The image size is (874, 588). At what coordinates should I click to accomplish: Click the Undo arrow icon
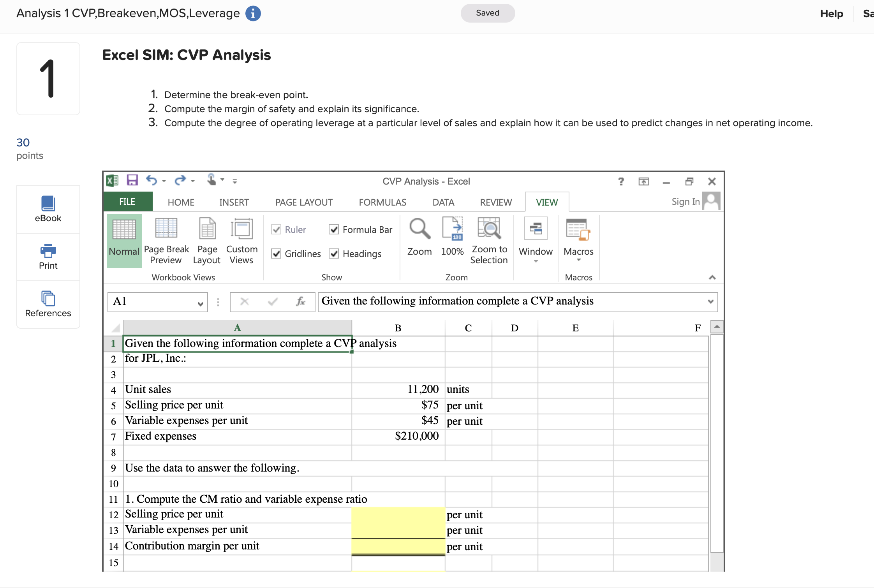152,180
